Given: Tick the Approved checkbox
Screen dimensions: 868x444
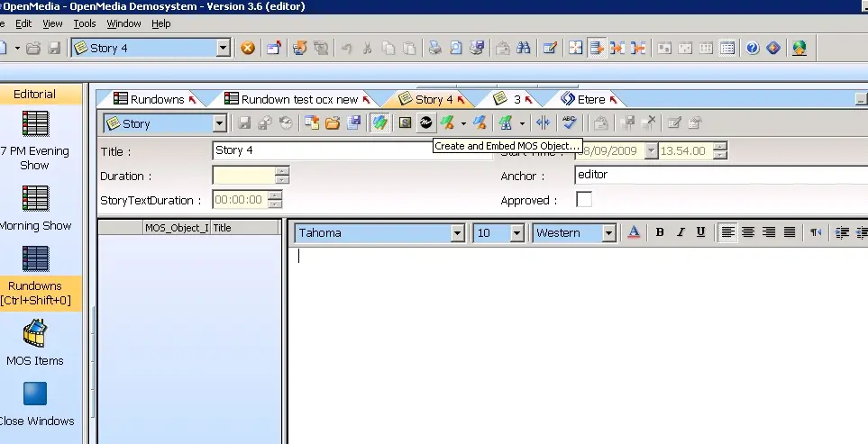Looking at the screenshot, I should [584, 200].
